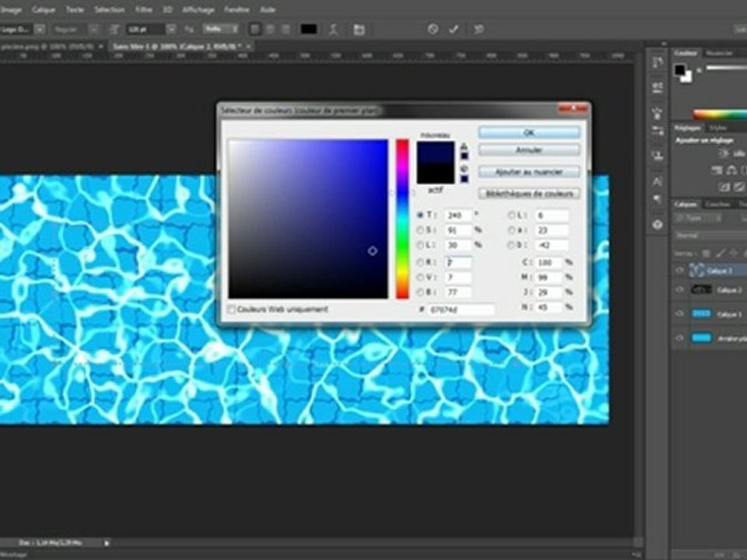Open the font family dropdown arrow

coord(40,30)
